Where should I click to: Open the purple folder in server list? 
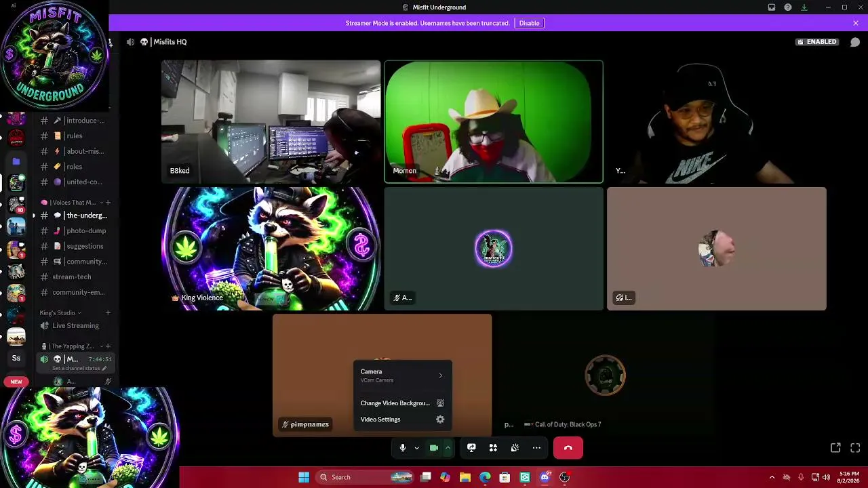[16, 161]
